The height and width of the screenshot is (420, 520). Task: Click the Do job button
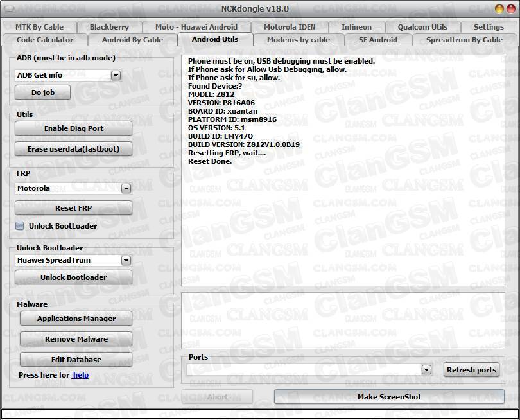pos(43,92)
